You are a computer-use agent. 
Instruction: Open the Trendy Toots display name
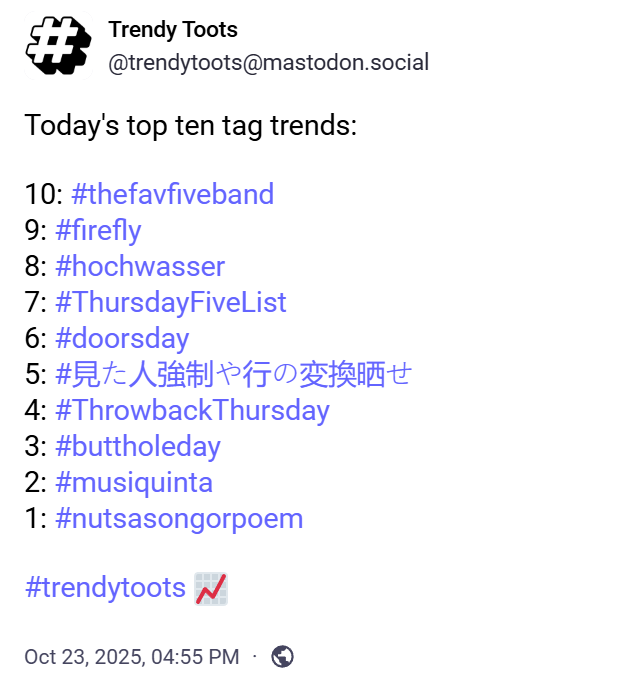173,30
